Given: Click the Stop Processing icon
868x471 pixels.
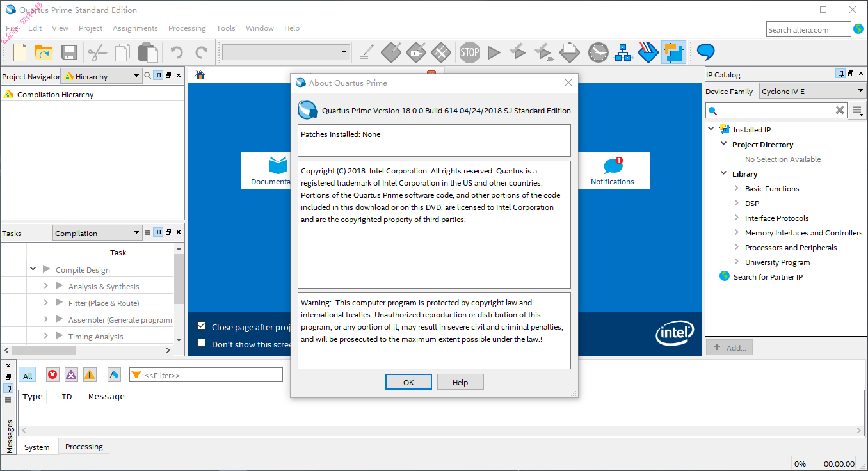Looking at the screenshot, I should [469, 52].
